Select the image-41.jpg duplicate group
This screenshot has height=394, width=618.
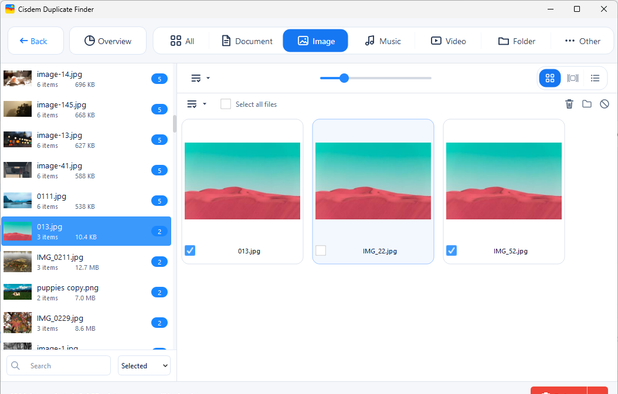(x=86, y=170)
